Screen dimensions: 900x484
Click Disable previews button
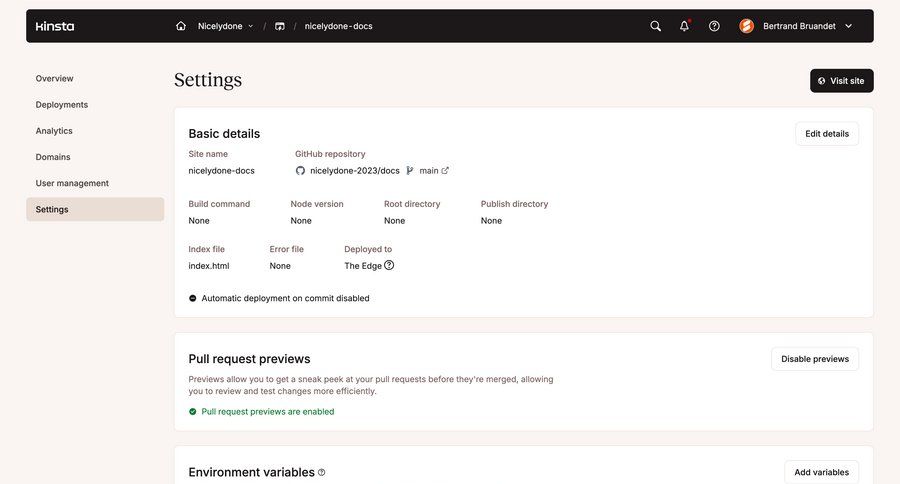tap(814, 359)
